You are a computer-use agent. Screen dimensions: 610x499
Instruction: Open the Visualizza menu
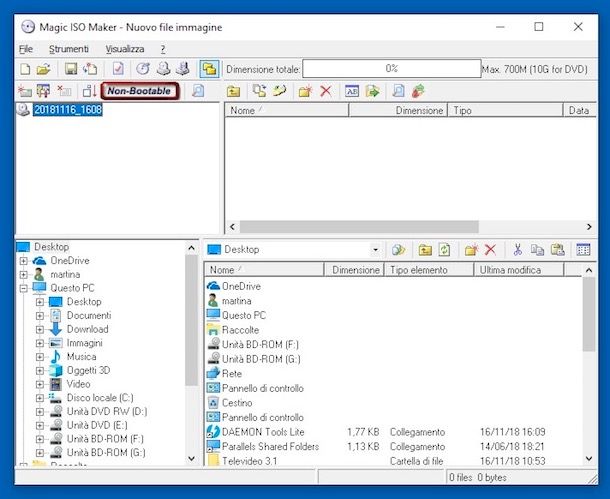(x=125, y=49)
